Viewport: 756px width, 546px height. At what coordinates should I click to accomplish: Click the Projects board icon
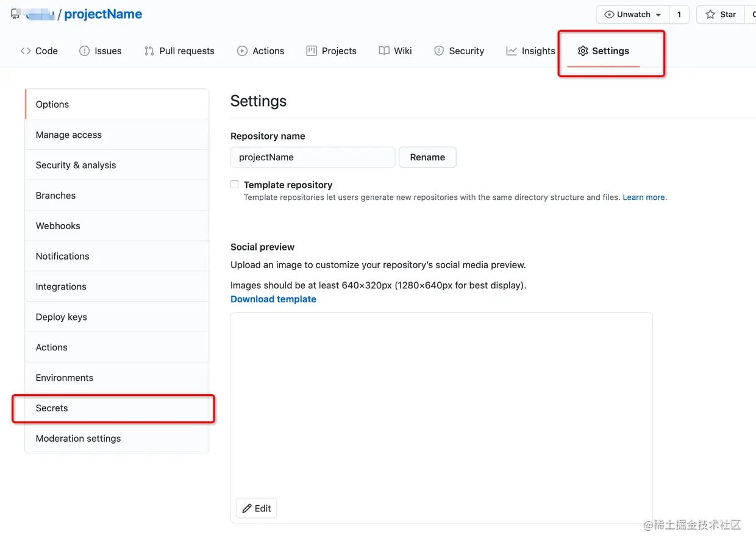coord(312,51)
